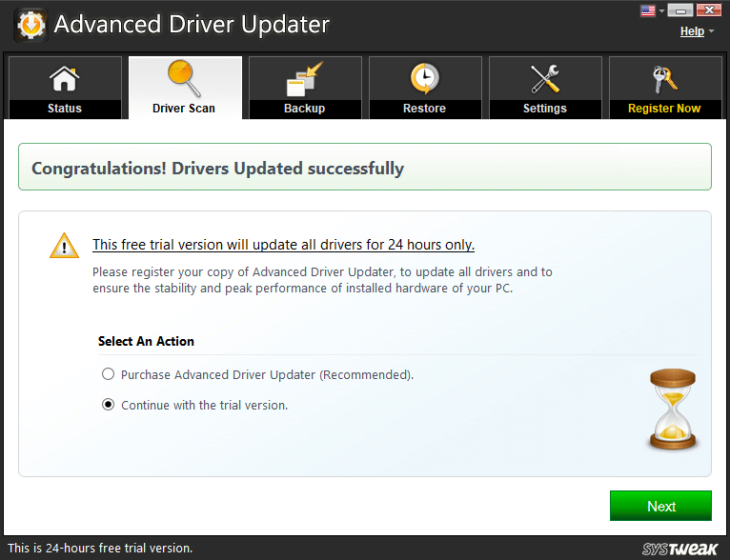
Task: Click the Advanced Driver Updater logo icon
Action: 30,25
